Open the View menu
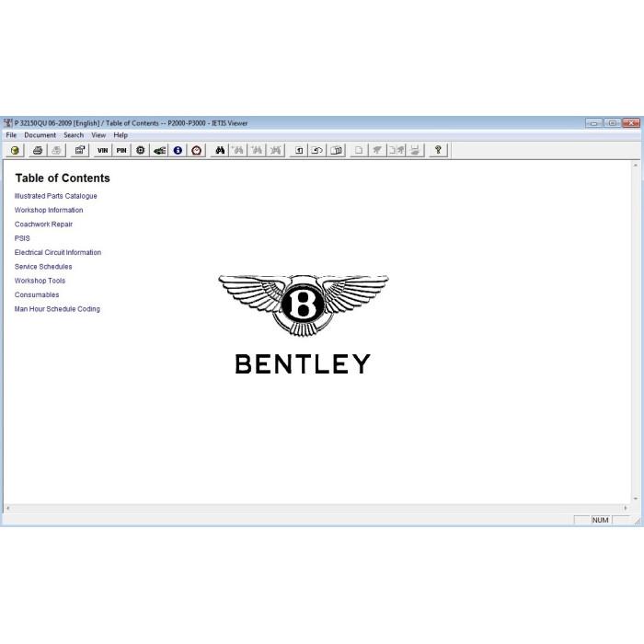Screen dimensions: 644x644 pyautogui.click(x=98, y=135)
